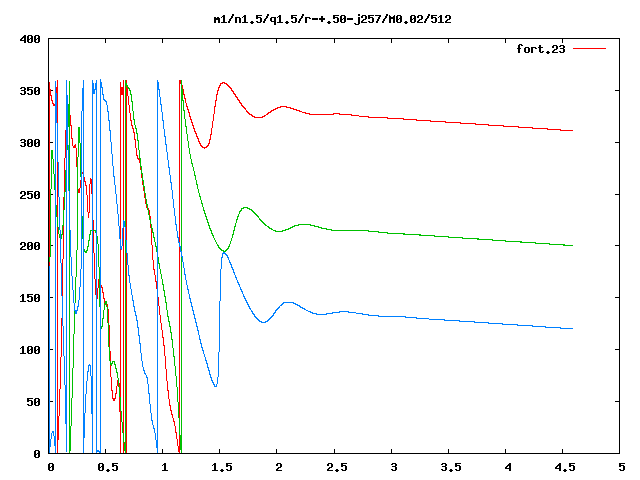This screenshot has width=640, height=480.
Task: Click x-axis label 4
Action: click(507, 467)
